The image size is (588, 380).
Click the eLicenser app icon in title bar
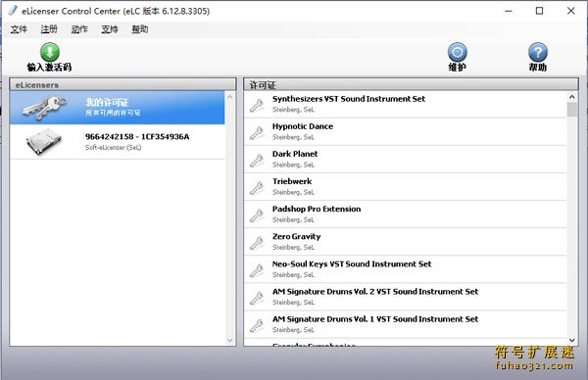[x=13, y=11]
